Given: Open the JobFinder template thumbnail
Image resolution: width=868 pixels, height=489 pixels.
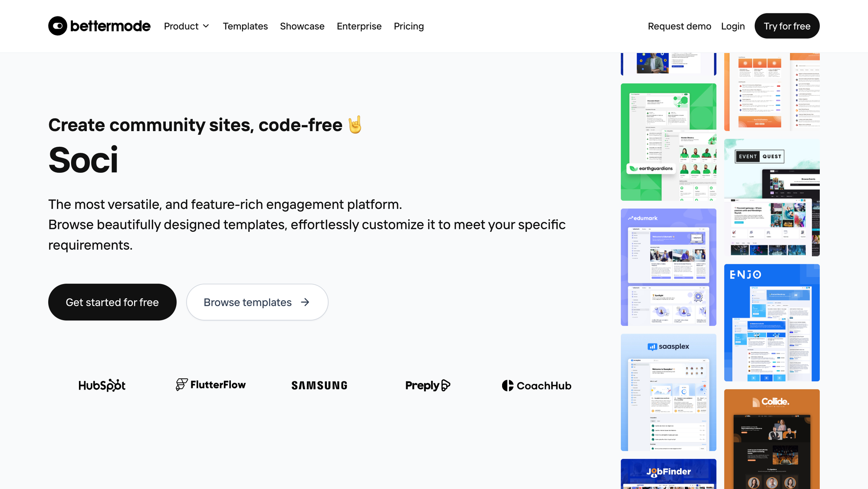Looking at the screenshot, I should click(x=668, y=474).
